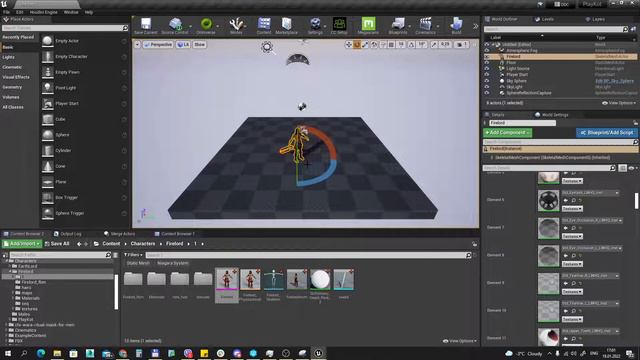Expand the Cinematics folder in tree

[x=7, y=330]
